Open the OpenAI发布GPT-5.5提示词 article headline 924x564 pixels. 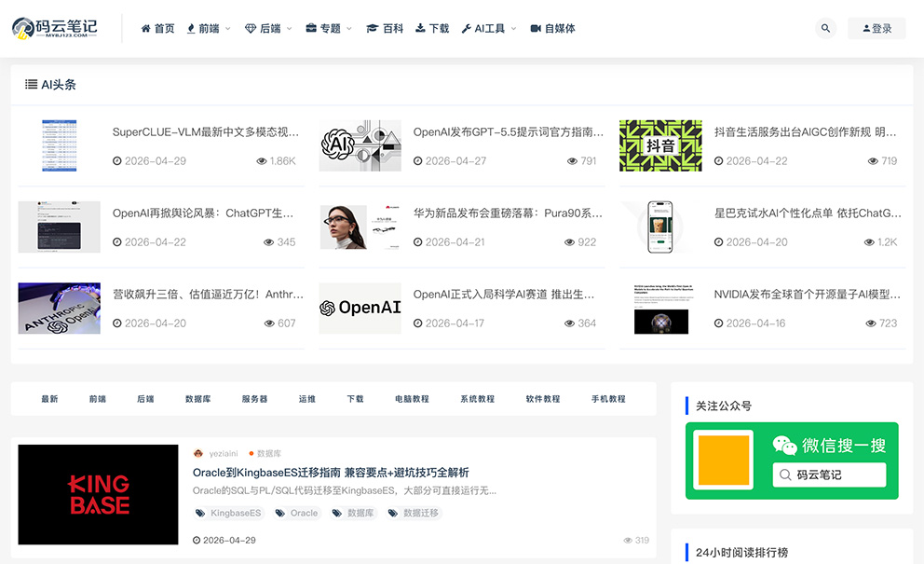(x=508, y=132)
